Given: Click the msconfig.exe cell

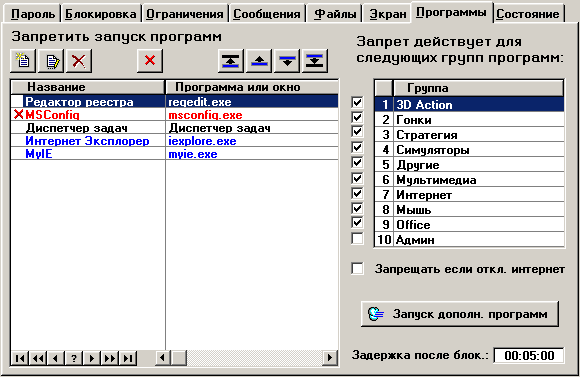Looking at the screenshot, I should click(x=252, y=115).
